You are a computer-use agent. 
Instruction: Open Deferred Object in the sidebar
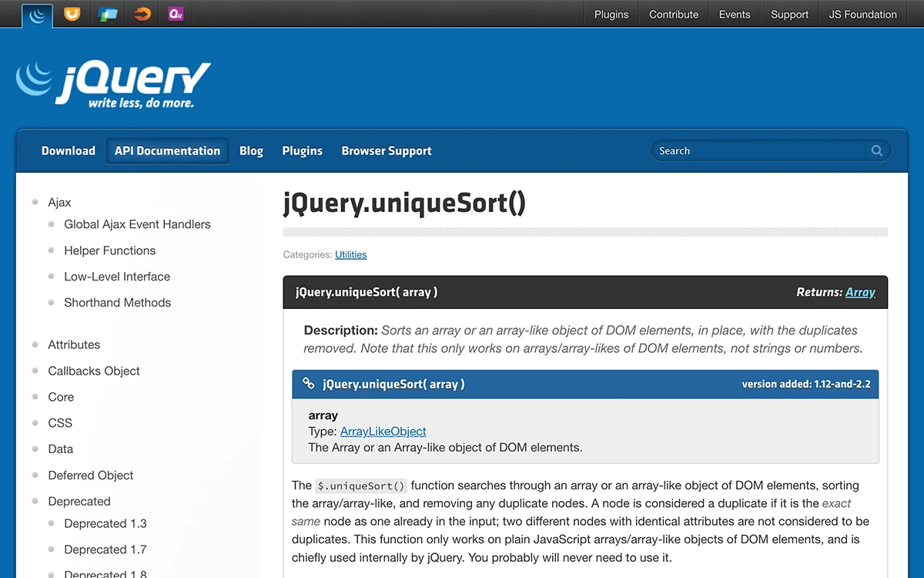click(x=91, y=476)
